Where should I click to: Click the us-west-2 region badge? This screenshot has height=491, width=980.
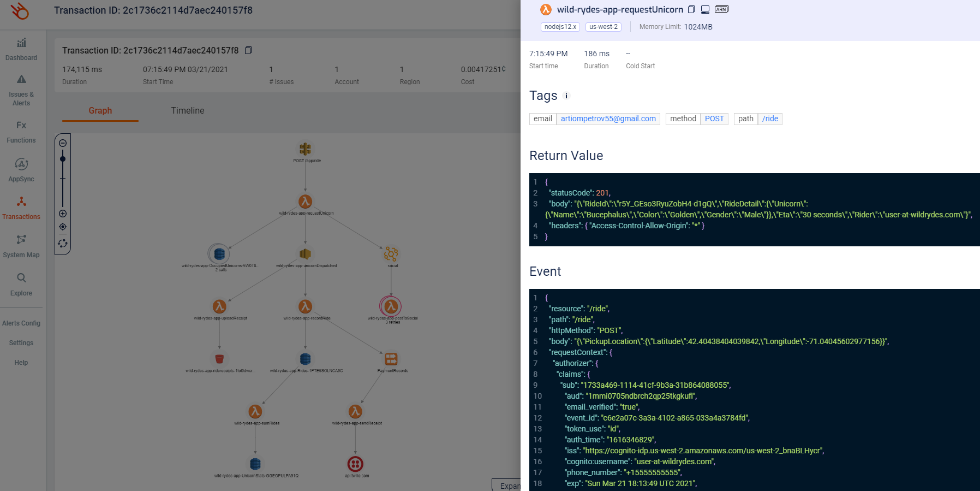(x=603, y=27)
